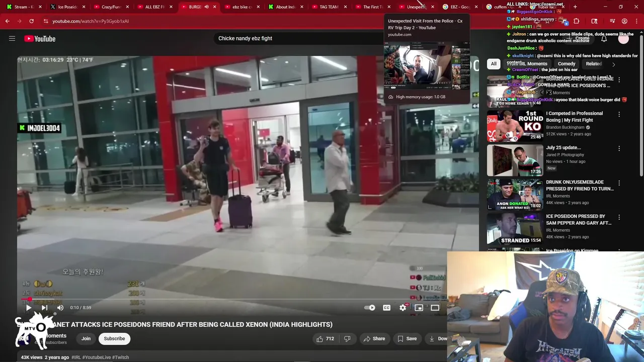644x362 pixels.
Task: Enable theater mode view
Action: click(x=435, y=308)
